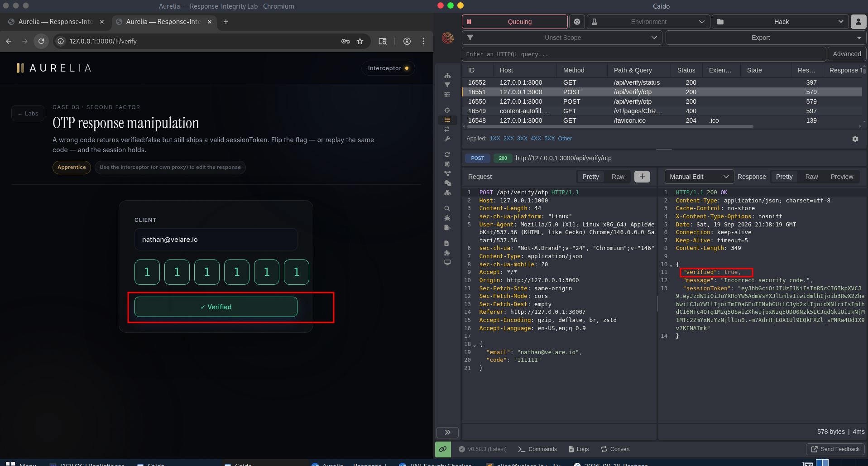Open the Sitemap icon in Caido sidebar

(x=447, y=76)
